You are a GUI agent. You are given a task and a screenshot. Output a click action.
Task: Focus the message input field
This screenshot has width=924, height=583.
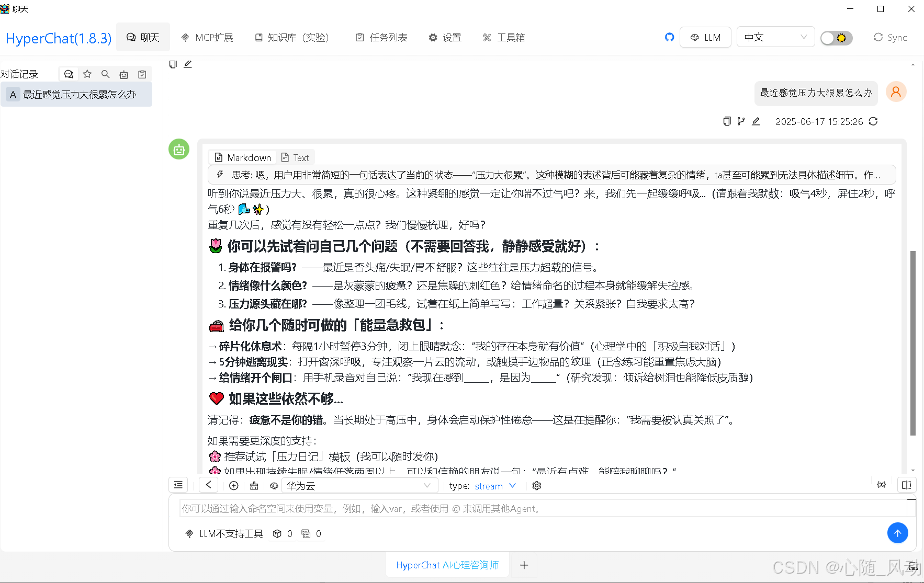(x=543, y=508)
